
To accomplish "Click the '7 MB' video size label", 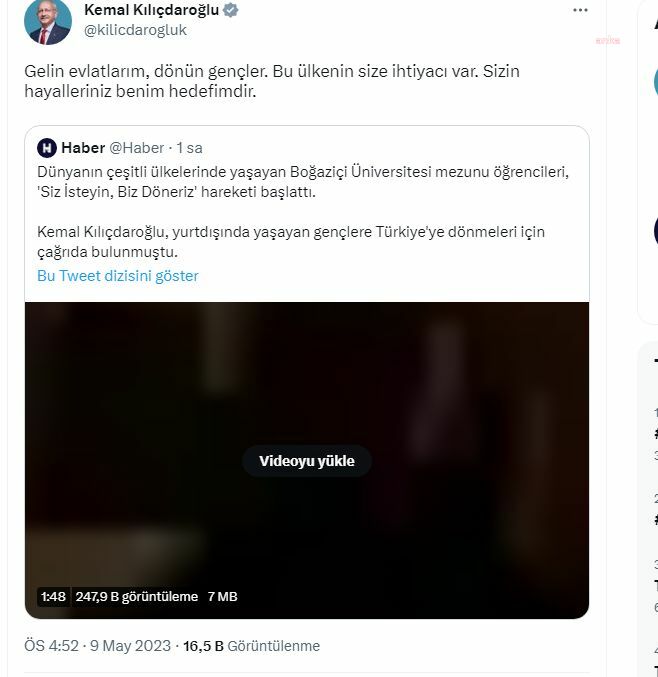I will coord(222,597).
